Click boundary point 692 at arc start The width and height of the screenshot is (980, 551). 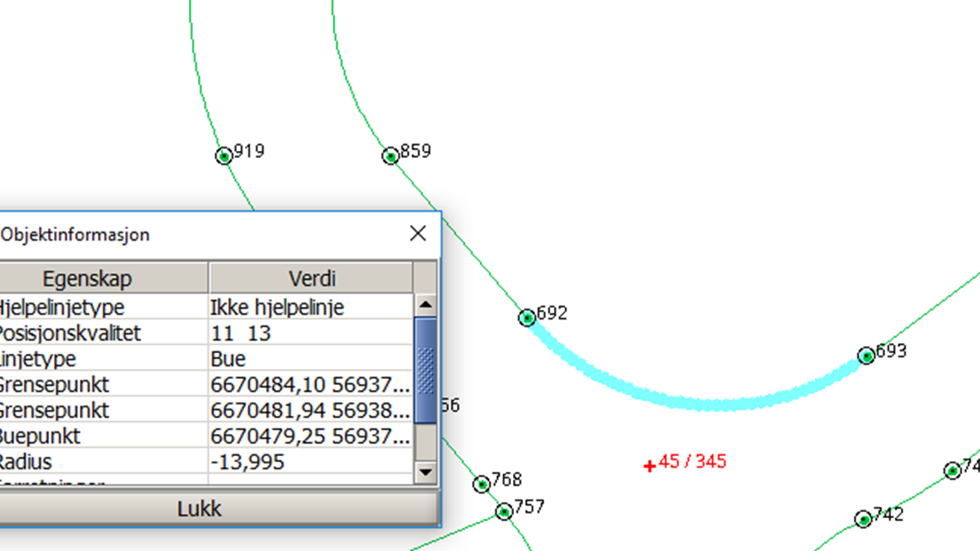click(527, 318)
